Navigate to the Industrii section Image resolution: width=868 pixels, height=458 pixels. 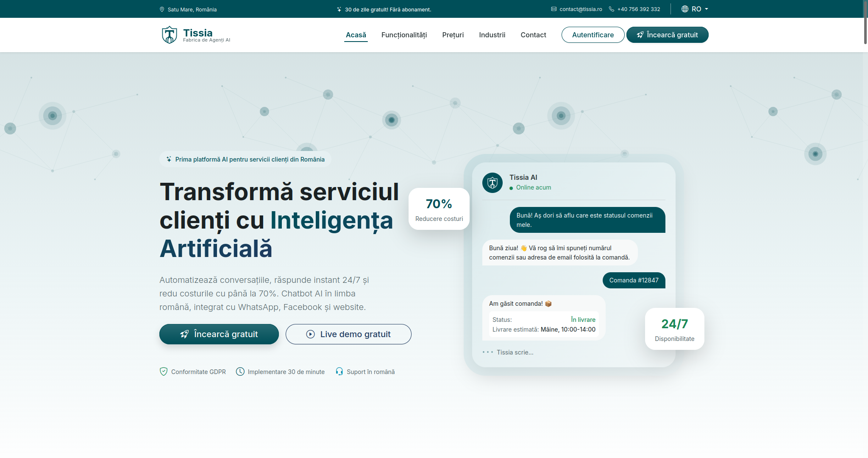492,35
